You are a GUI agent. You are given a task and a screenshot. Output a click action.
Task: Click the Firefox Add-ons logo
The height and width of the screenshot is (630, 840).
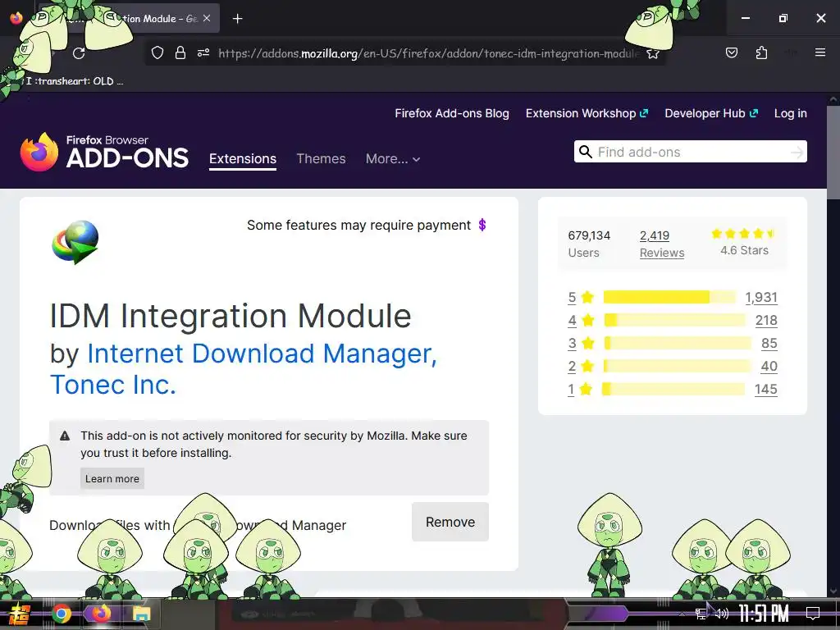pyautogui.click(x=104, y=152)
